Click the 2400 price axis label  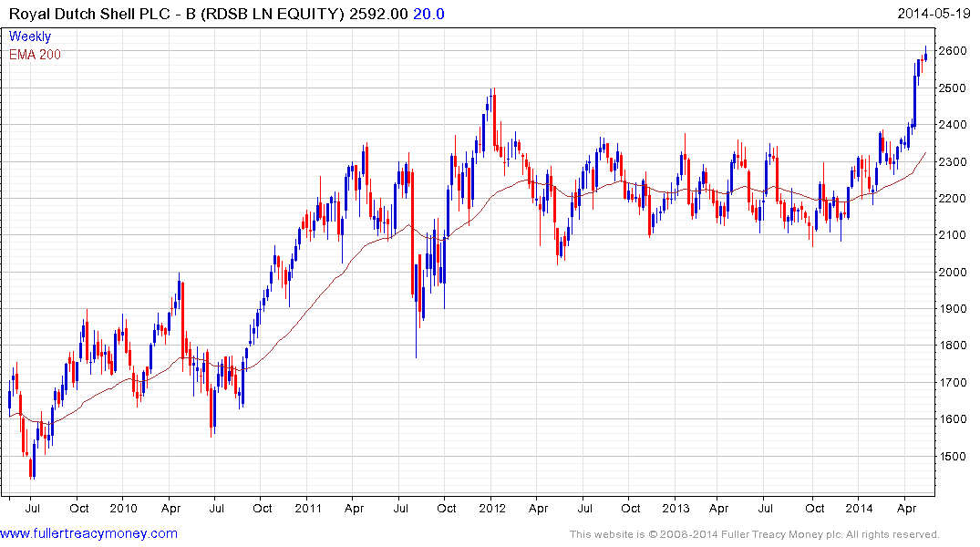coord(953,124)
